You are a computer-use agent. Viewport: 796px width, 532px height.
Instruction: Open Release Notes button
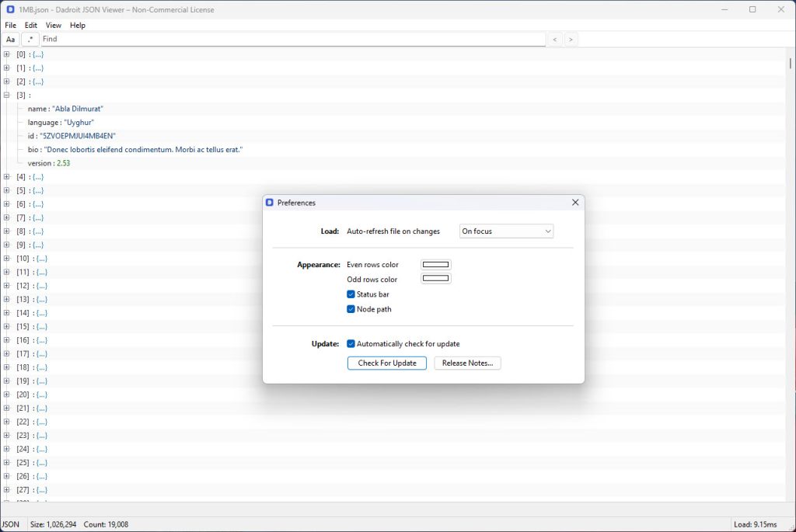pyautogui.click(x=467, y=363)
